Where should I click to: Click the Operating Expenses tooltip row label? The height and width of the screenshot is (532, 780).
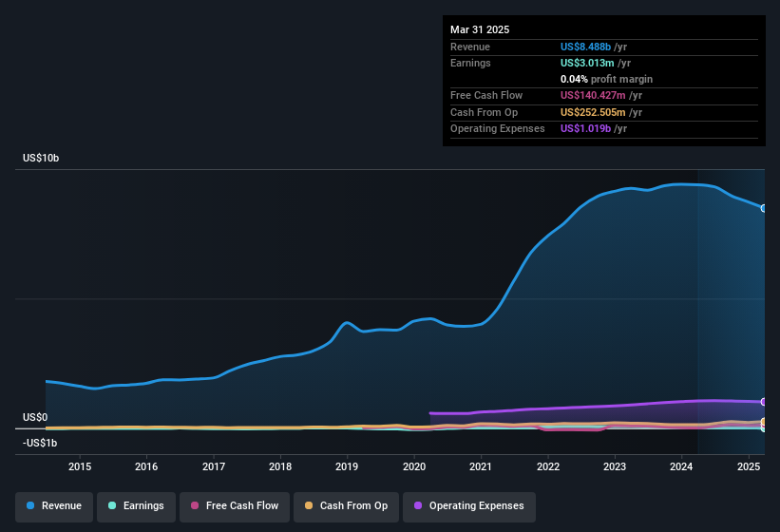498,129
